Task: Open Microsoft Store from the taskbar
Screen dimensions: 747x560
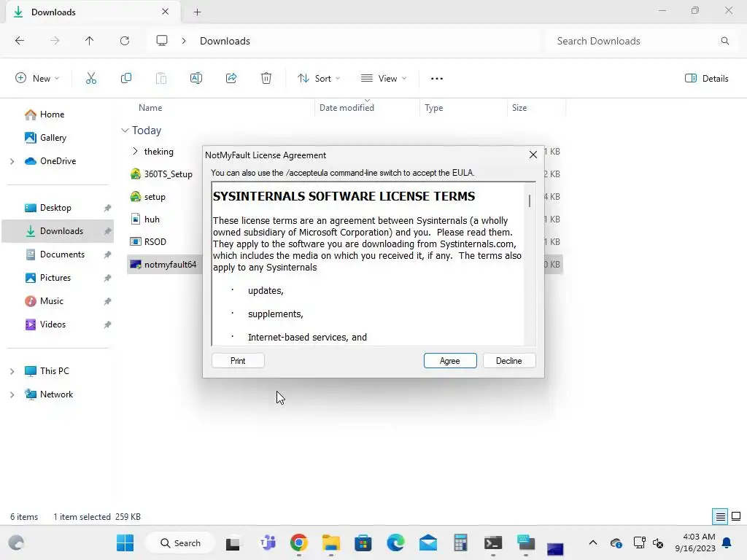Action: (x=363, y=542)
